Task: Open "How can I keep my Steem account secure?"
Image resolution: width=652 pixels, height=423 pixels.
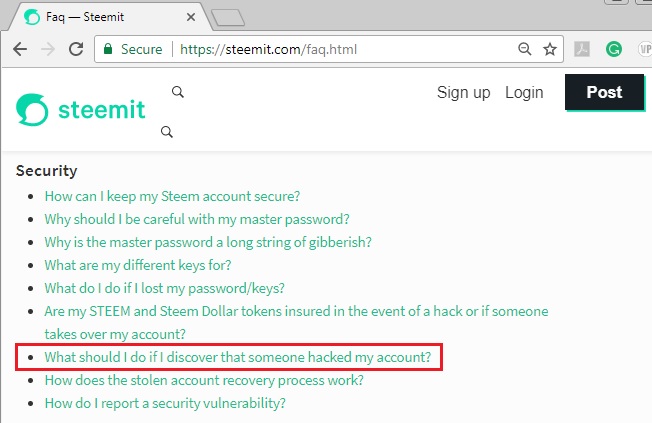Action: (172, 196)
